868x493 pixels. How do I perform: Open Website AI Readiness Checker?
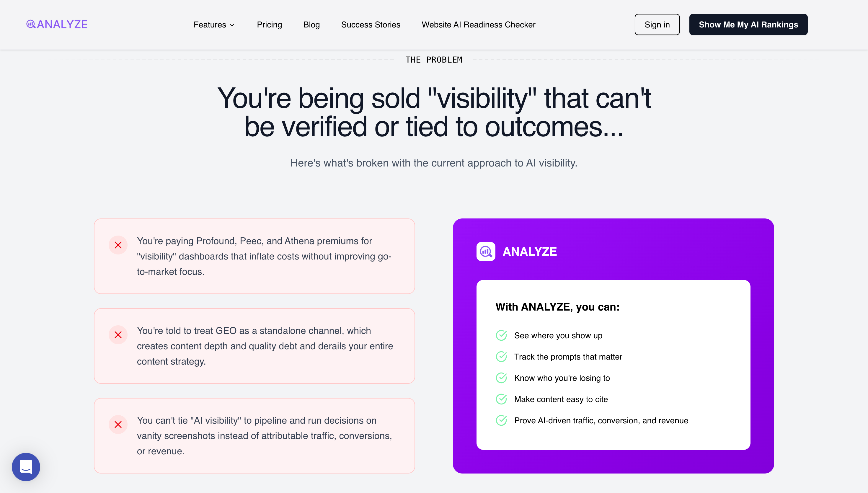click(478, 25)
